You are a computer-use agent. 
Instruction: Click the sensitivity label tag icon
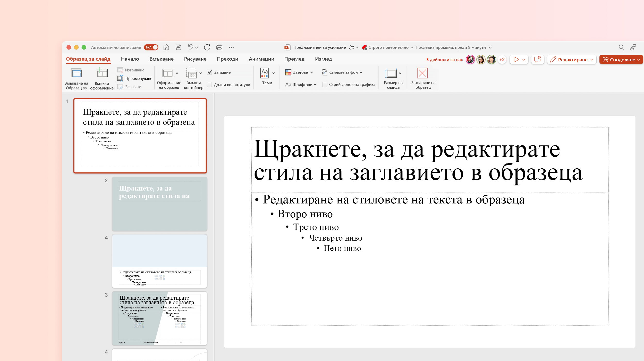(x=364, y=47)
